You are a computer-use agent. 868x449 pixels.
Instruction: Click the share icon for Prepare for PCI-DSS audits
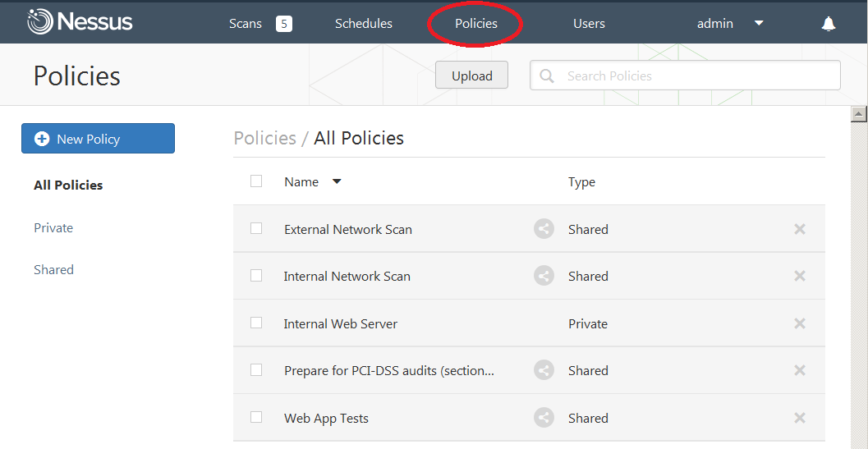[544, 370]
